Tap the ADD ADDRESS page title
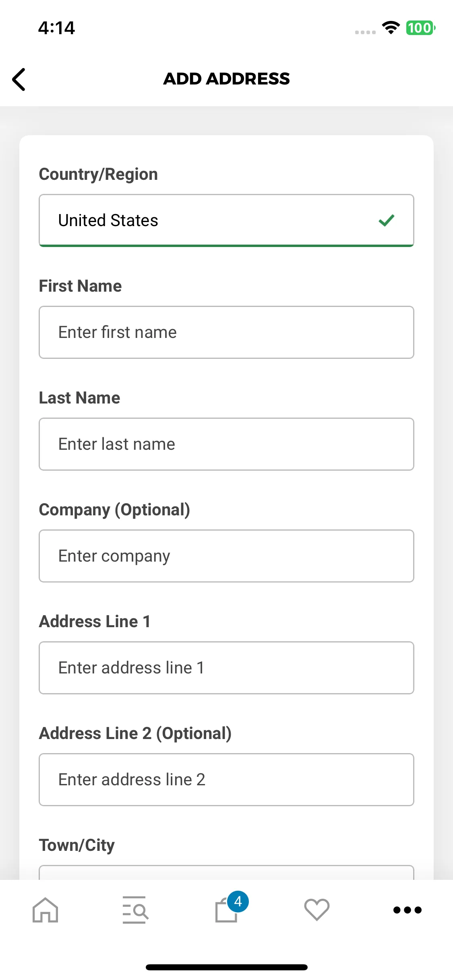 [226, 79]
